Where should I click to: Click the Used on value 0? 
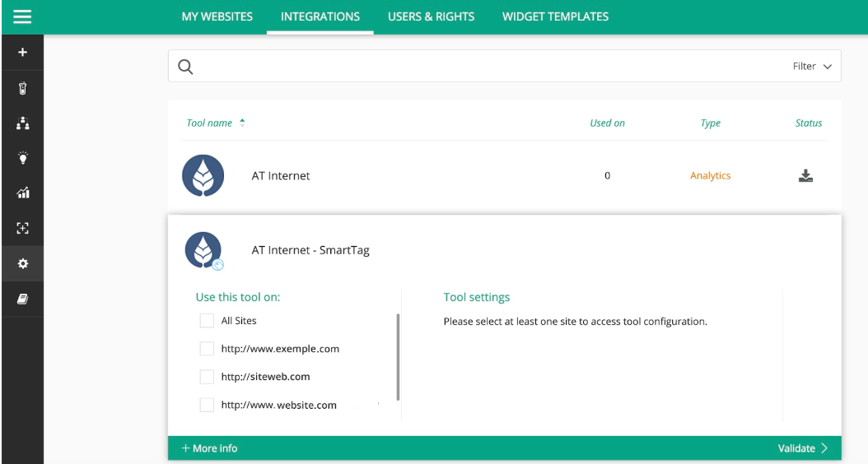tap(607, 176)
